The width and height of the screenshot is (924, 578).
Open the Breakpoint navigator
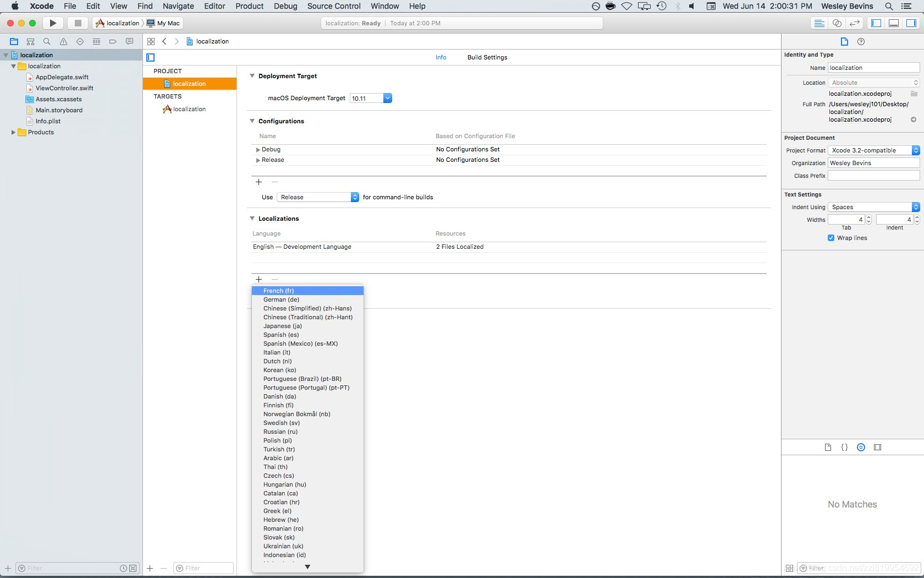tap(113, 41)
